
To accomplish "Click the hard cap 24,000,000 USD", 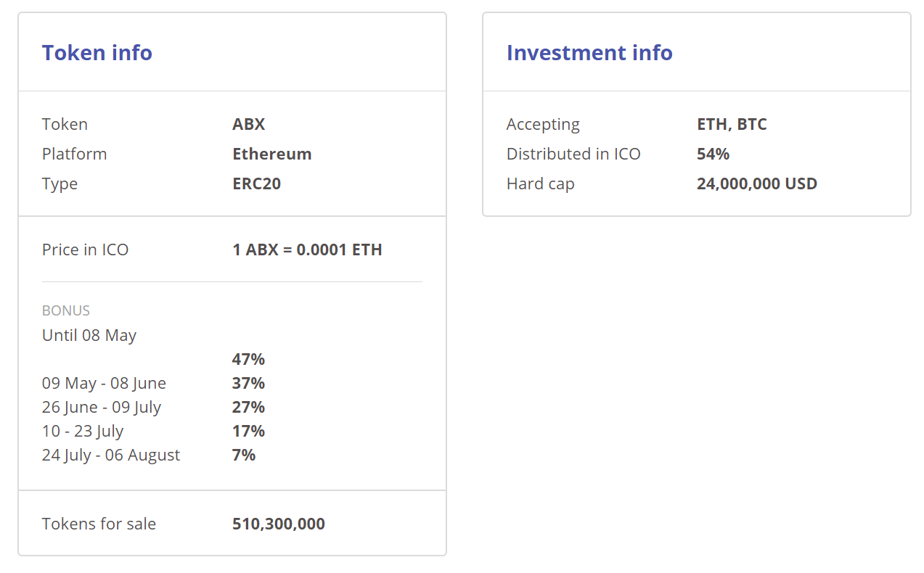I will pos(757,184).
